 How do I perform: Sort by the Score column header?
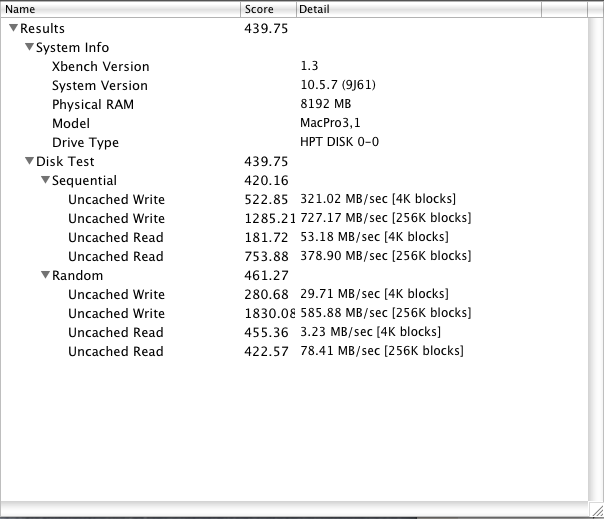tap(268, 9)
